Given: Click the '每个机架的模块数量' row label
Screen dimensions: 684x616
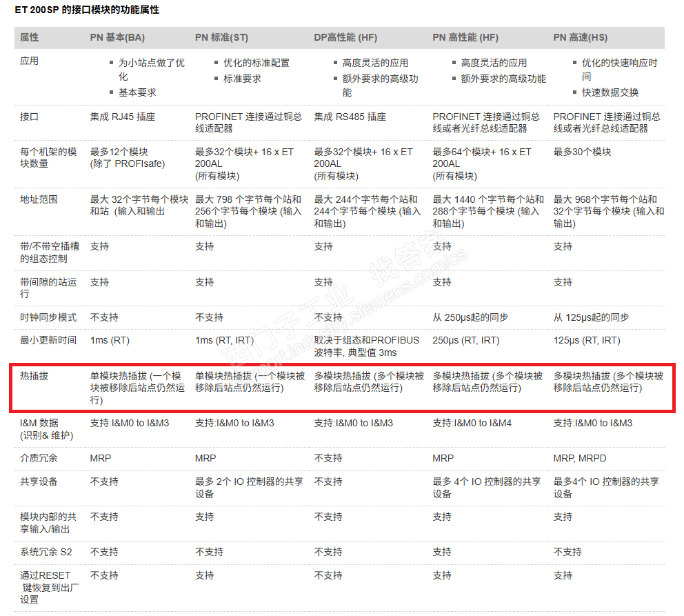Looking at the screenshot, I should coord(48,158).
